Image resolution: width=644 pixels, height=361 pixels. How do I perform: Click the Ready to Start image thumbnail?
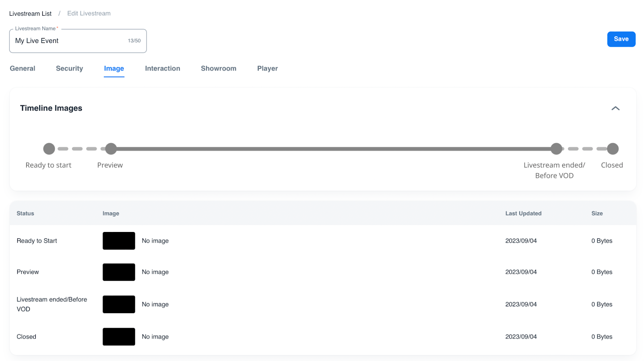pos(119,241)
